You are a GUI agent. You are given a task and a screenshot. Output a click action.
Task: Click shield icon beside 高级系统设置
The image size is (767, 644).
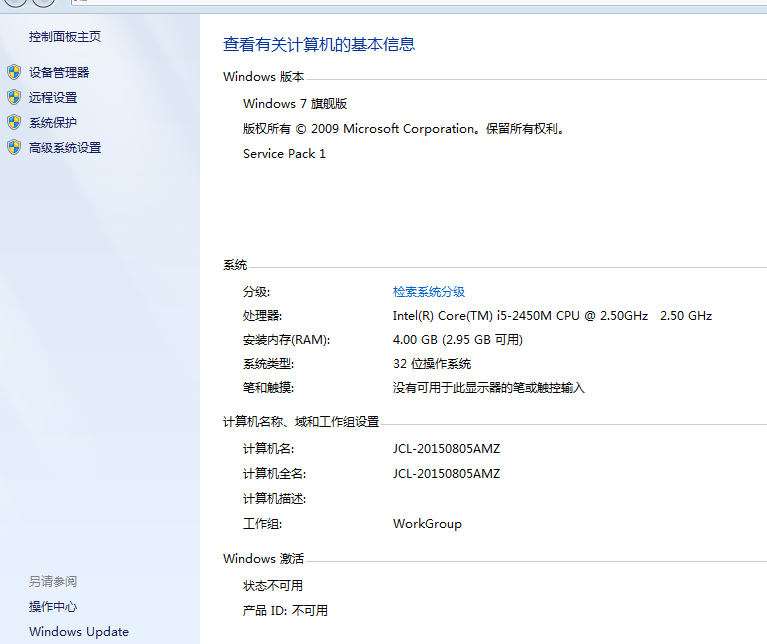pos(14,147)
